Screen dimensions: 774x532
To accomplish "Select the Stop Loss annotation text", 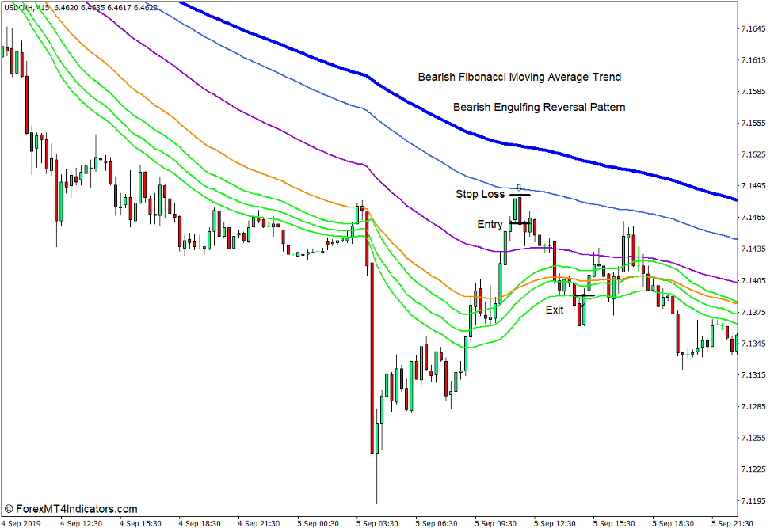I will click(479, 192).
